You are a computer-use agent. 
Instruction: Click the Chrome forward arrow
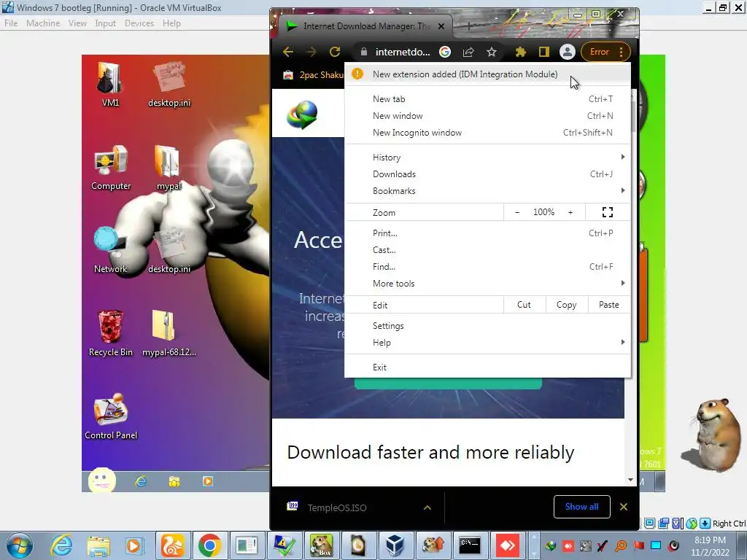pyautogui.click(x=311, y=52)
